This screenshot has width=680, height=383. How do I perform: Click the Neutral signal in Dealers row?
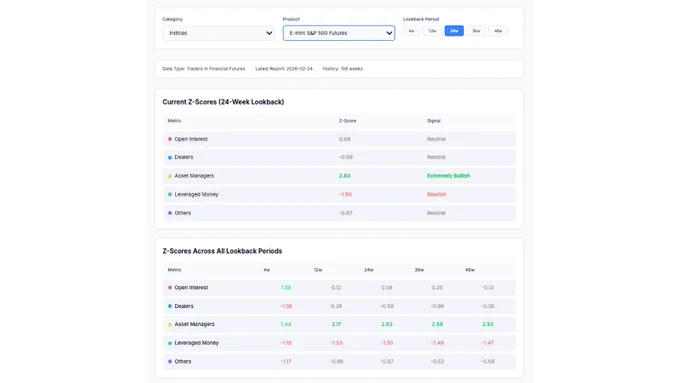pyautogui.click(x=436, y=157)
